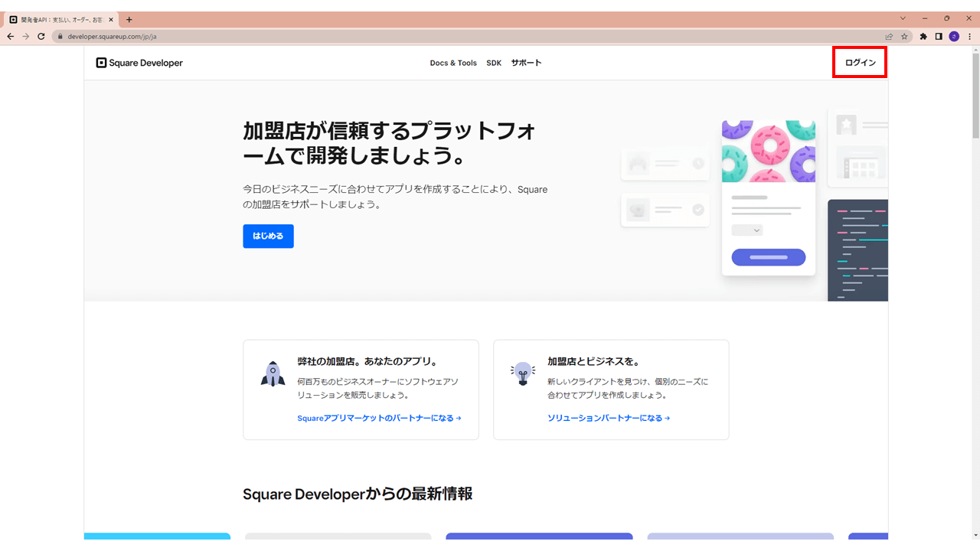Click the scrollbar up arrow

click(975, 50)
